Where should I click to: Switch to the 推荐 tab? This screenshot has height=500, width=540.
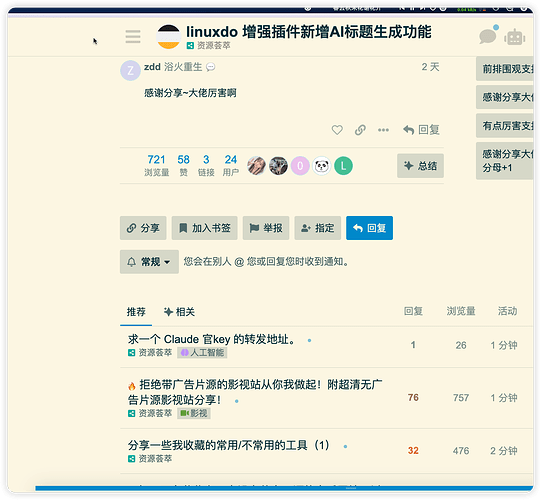136,312
